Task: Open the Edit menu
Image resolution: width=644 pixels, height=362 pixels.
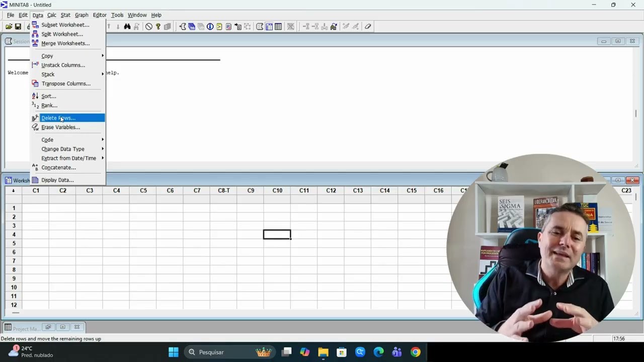Action: pyautogui.click(x=23, y=15)
